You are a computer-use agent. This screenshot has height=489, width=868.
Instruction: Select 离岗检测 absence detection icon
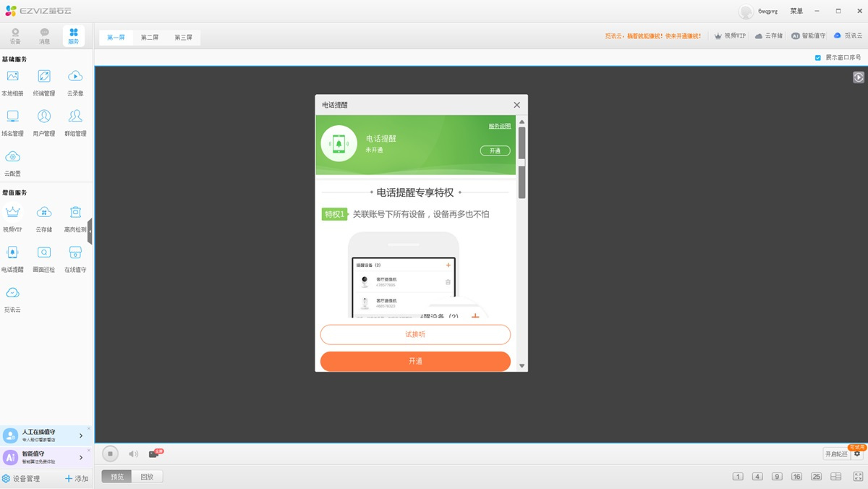[75, 213]
